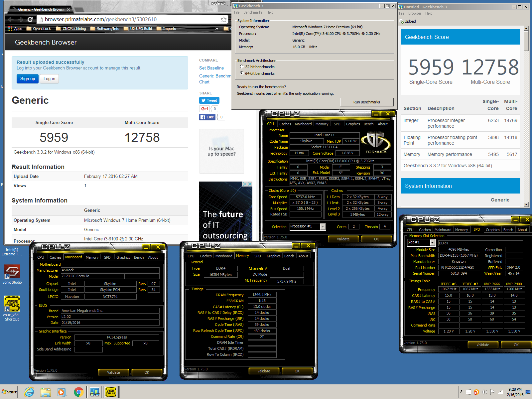
Task: Open a new Chrome tab
Action: tap(79, 9)
